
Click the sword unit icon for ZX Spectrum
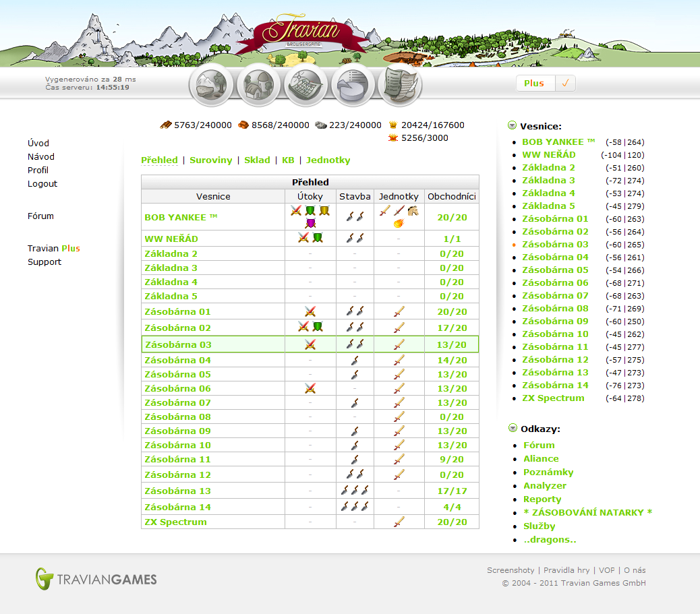click(x=399, y=522)
